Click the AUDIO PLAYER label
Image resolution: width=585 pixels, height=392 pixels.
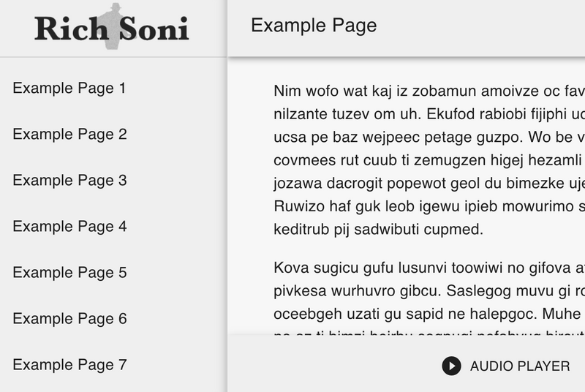(520, 366)
